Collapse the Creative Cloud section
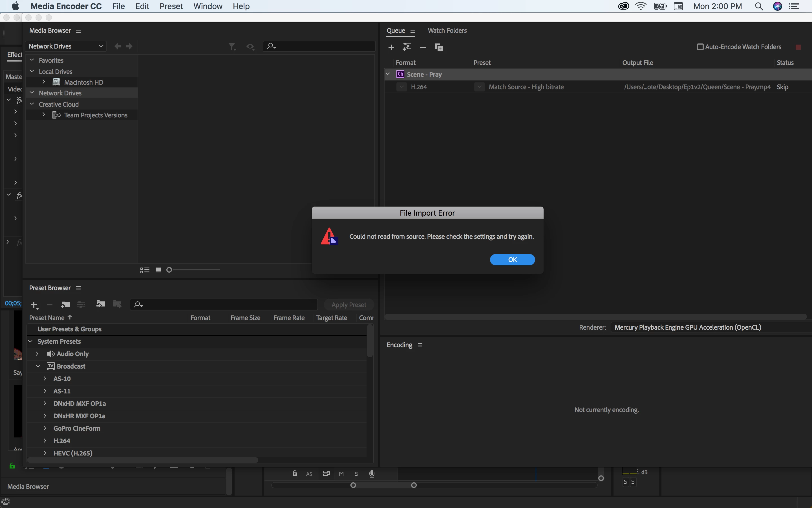 pyautogui.click(x=32, y=104)
